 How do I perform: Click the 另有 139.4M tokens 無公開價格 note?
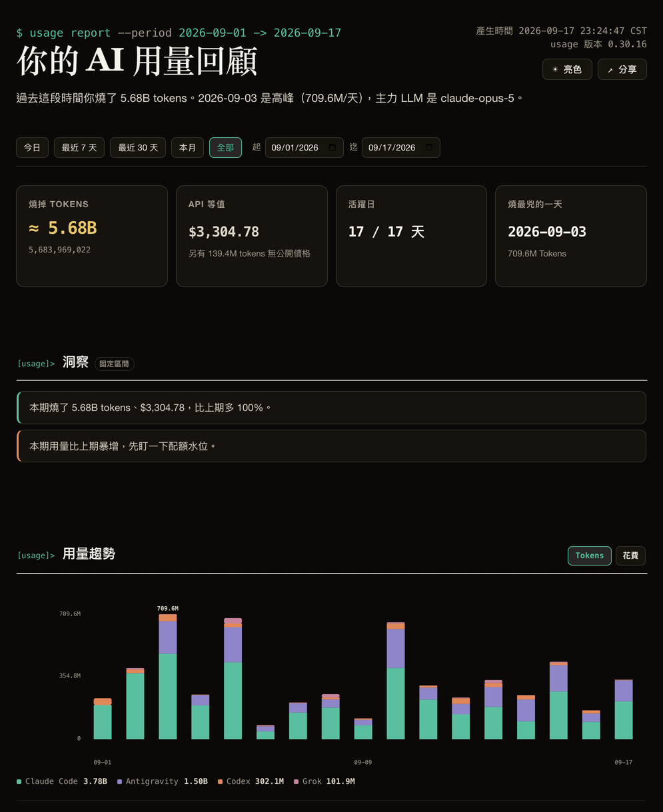point(249,253)
